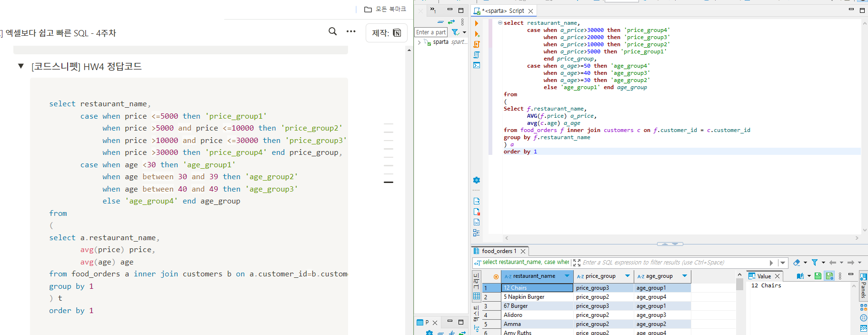Execute SQL in a new tab icon
The width and height of the screenshot is (868, 335).
click(477, 34)
